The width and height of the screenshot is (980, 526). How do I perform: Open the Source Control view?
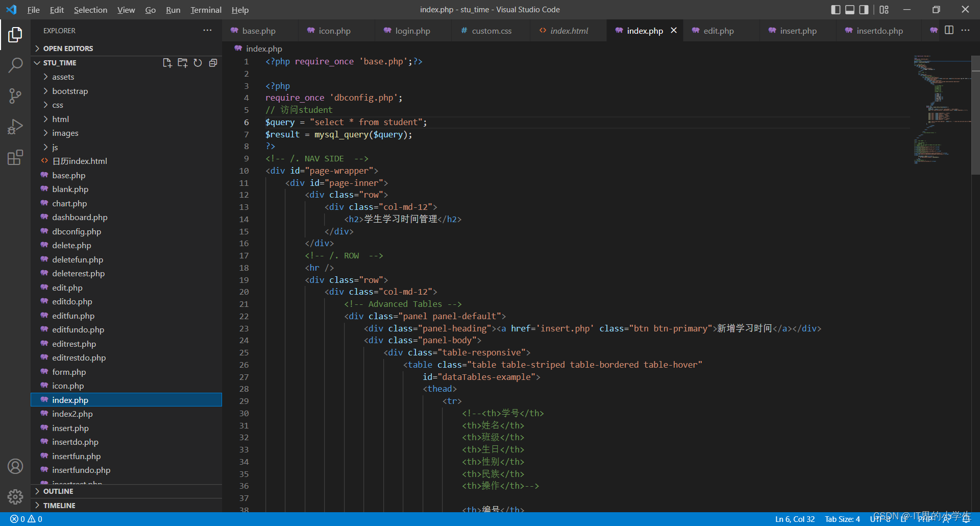15,95
